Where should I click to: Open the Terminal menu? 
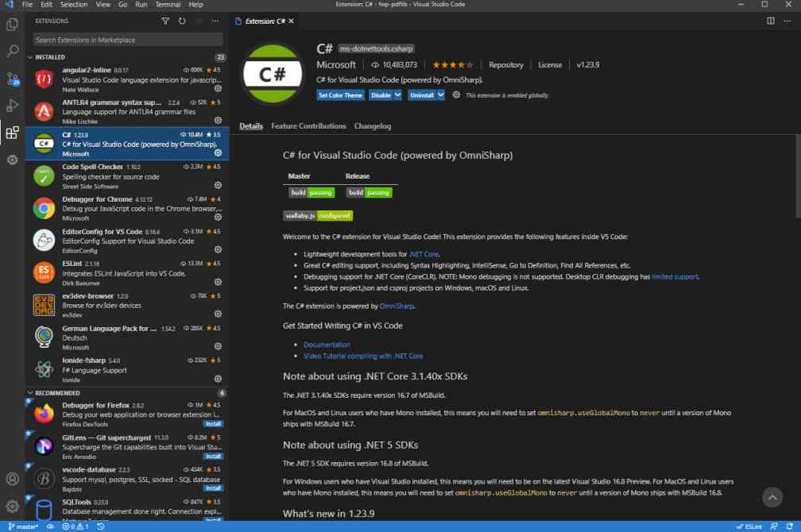(x=167, y=4)
